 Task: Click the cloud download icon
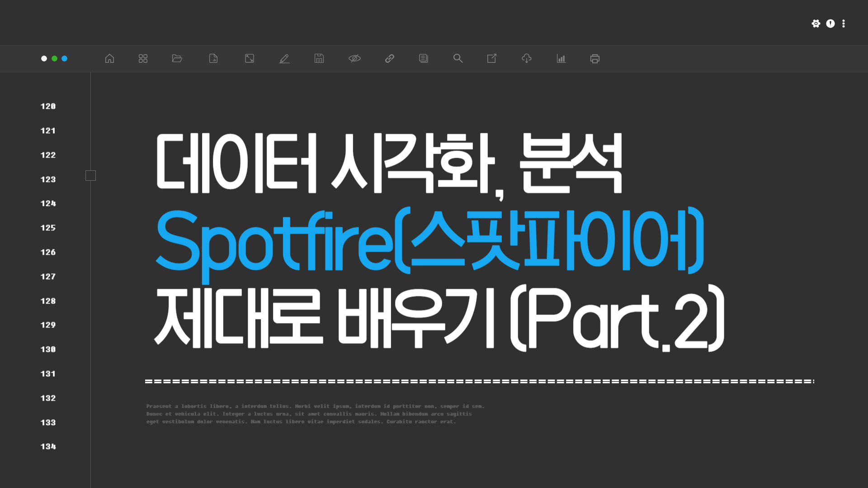527,58
